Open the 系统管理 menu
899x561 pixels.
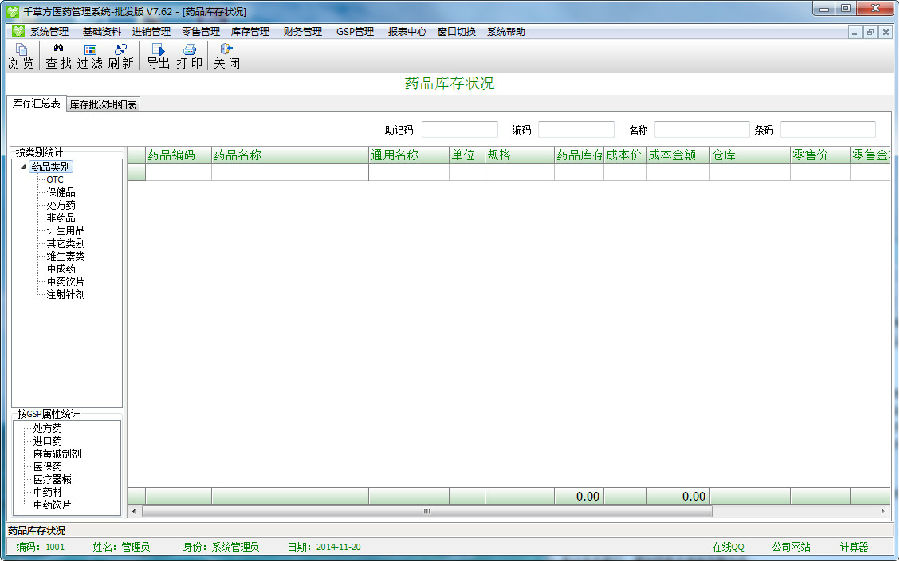[x=50, y=32]
